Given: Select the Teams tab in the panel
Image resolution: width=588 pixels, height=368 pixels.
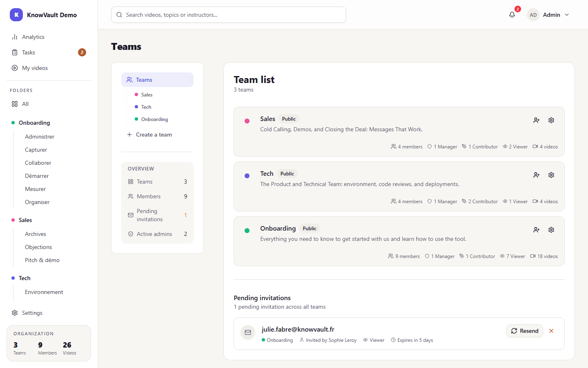Looking at the screenshot, I should pyautogui.click(x=157, y=80).
